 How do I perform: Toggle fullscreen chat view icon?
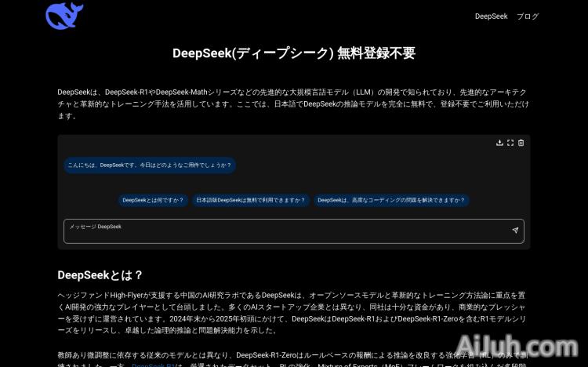(510, 143)
